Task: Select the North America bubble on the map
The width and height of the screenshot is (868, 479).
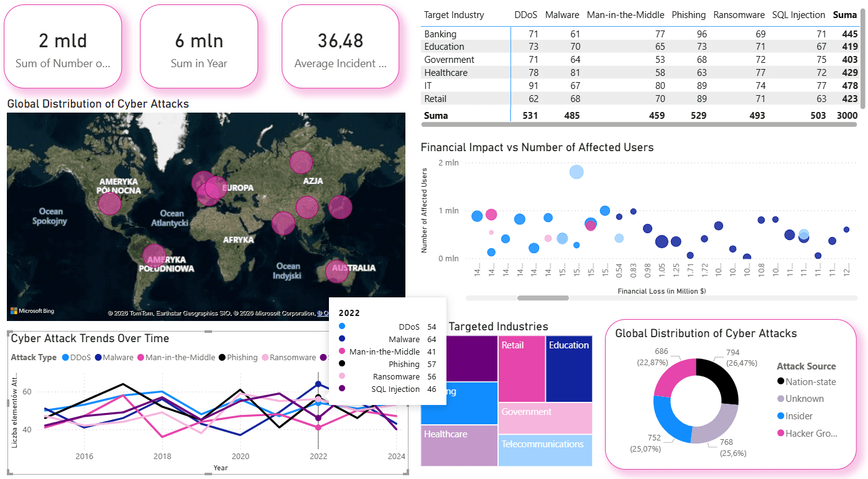Action: pyautogui.click(x=109, y=203)
